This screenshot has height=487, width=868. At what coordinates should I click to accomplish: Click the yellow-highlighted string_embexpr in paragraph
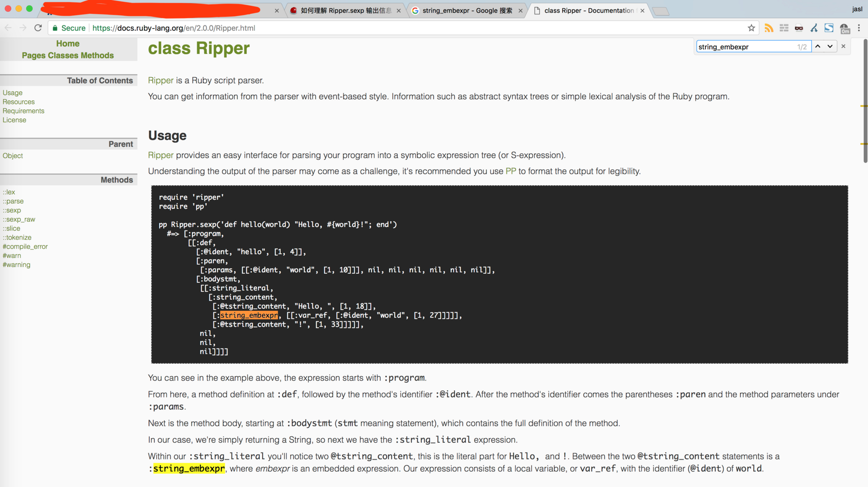click(189, 468)
